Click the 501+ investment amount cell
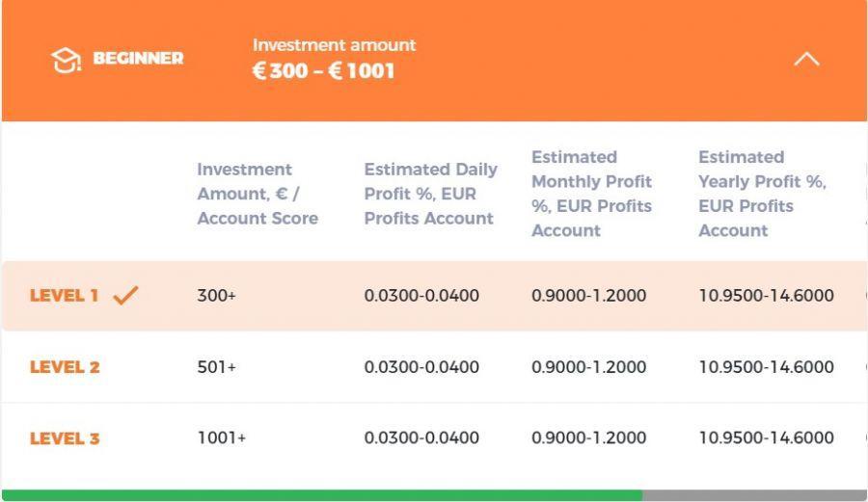This screenshot has height=502, width=868. click(x=216, y=367)
